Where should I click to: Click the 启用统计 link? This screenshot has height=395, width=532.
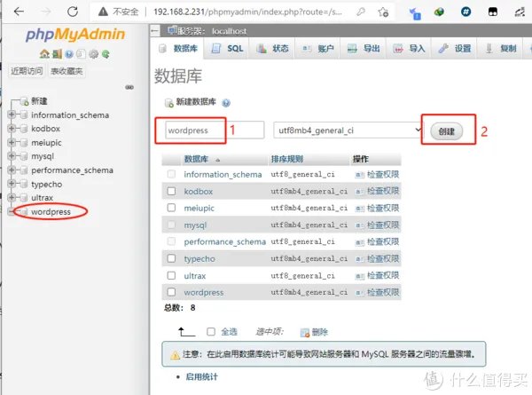tap(201, 376)
